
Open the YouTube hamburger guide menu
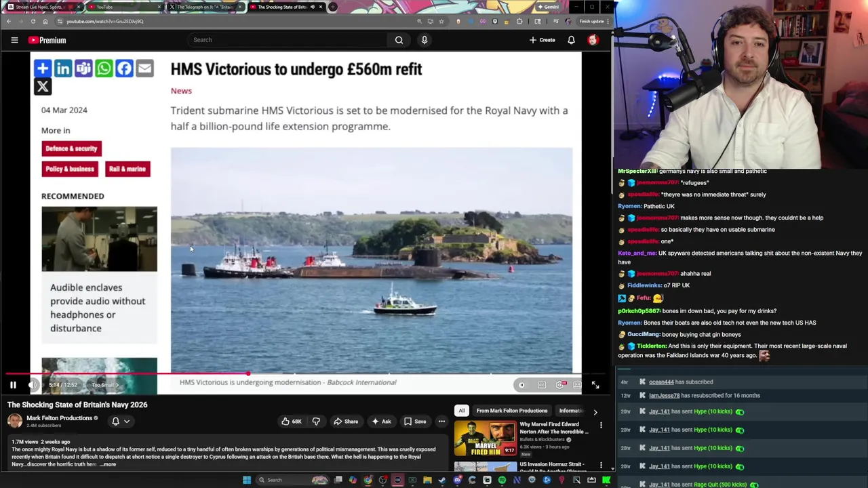(14, 40)
